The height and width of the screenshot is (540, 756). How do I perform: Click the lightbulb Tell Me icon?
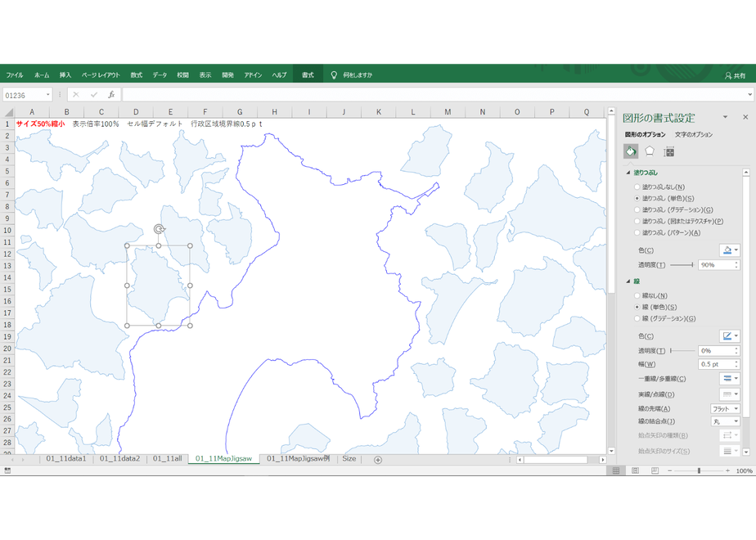tap(334, 74)
